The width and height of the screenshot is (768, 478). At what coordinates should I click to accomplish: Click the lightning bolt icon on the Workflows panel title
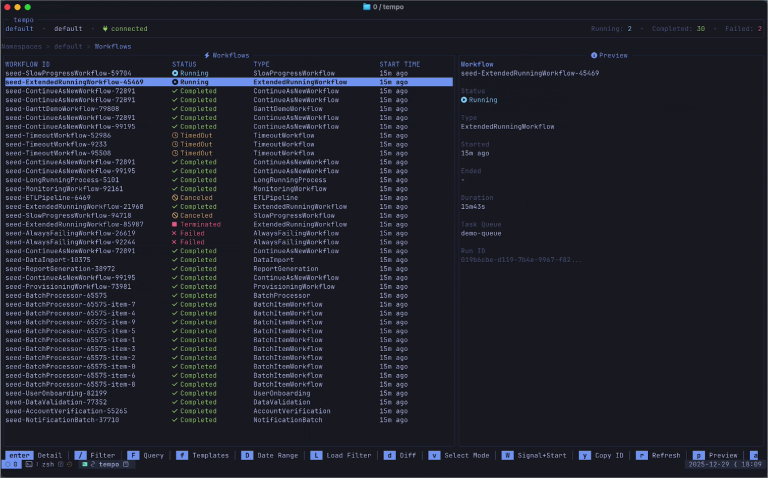[207, 55]
